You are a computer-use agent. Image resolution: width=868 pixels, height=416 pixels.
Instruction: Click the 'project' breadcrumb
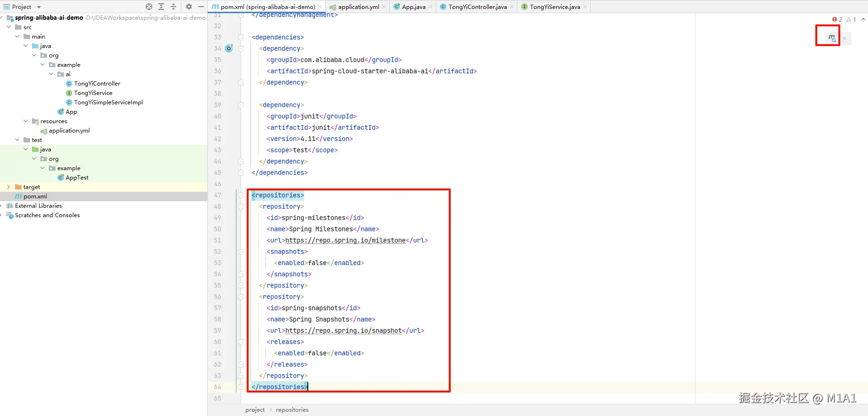click(255, 410)
